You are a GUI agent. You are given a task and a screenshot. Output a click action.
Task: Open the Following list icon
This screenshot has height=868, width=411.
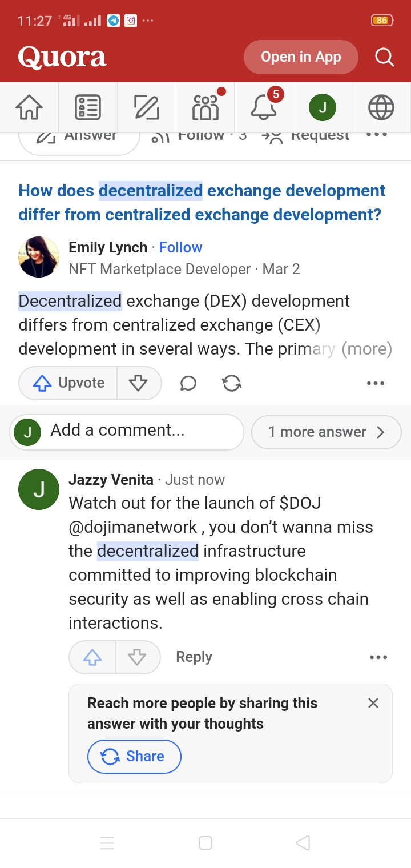click(88, 107)
